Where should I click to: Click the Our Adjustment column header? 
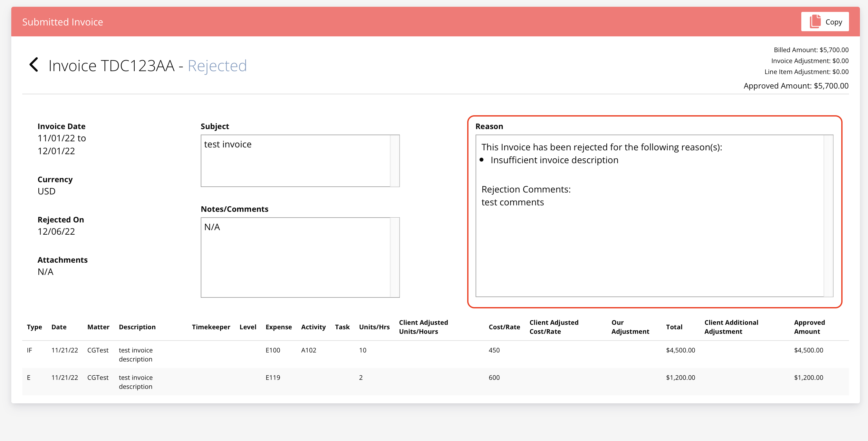[630, 327]
